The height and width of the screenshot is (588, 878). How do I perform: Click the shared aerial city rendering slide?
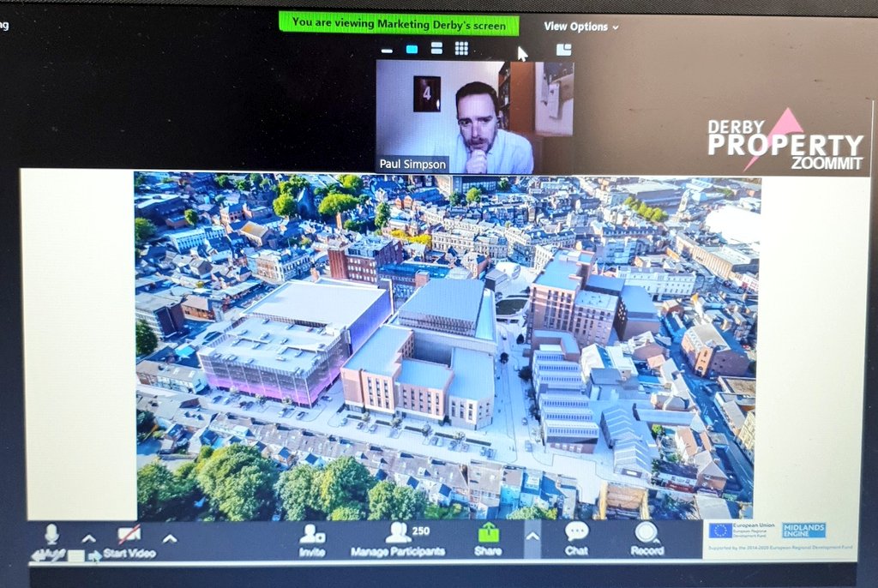click(445, 346)
